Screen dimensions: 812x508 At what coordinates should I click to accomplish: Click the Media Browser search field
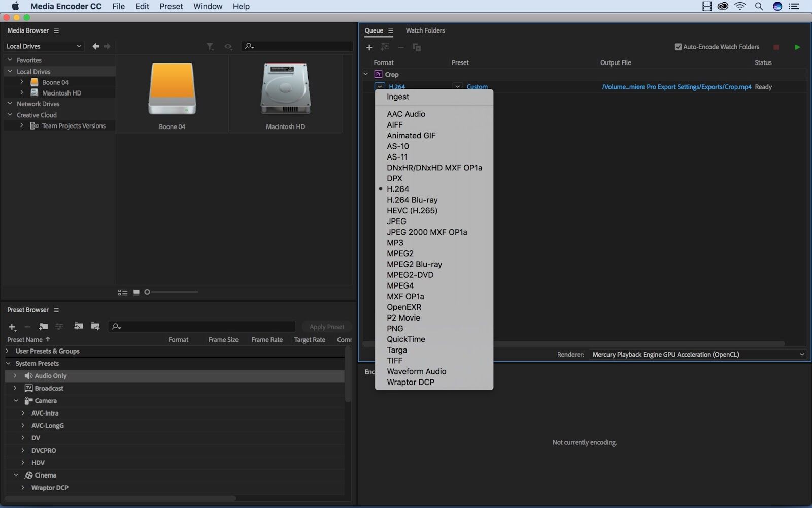point(297,46)
